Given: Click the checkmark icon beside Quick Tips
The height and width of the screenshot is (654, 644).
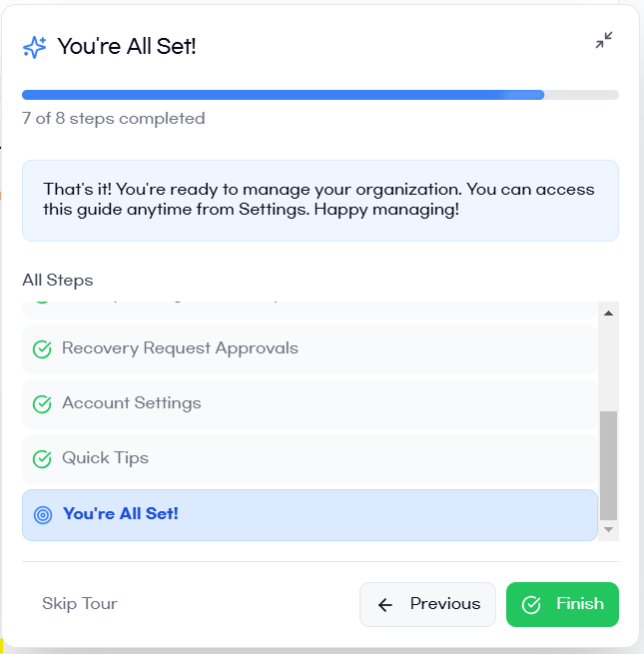Looking at the screenshot, I should (x=42, y=459).
